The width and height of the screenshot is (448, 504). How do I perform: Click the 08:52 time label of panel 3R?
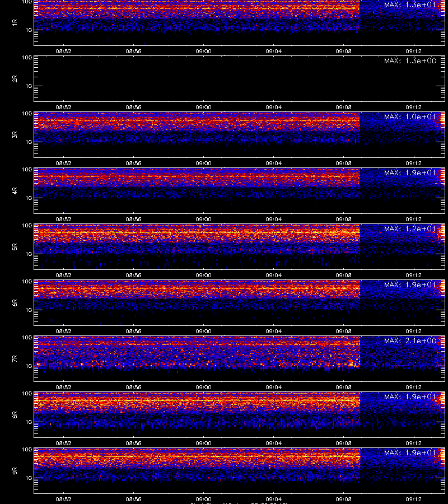pyautogui.click(x=64, y=164)
